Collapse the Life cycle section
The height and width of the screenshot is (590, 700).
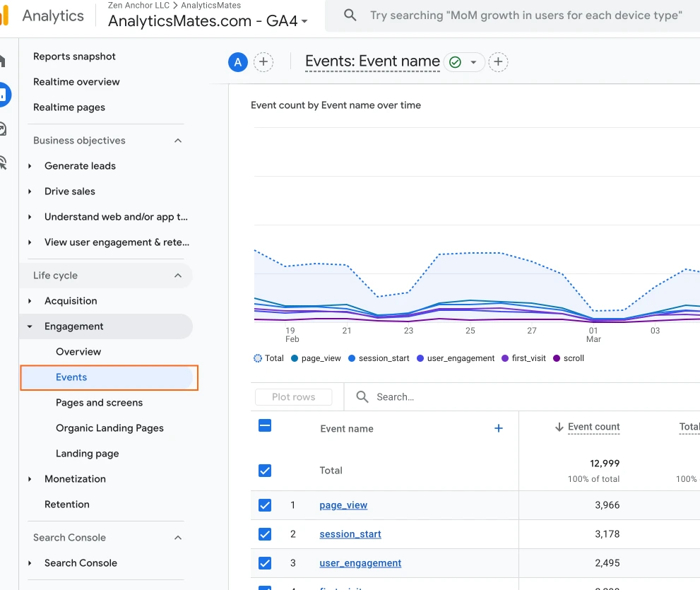(x=178, y=276)
